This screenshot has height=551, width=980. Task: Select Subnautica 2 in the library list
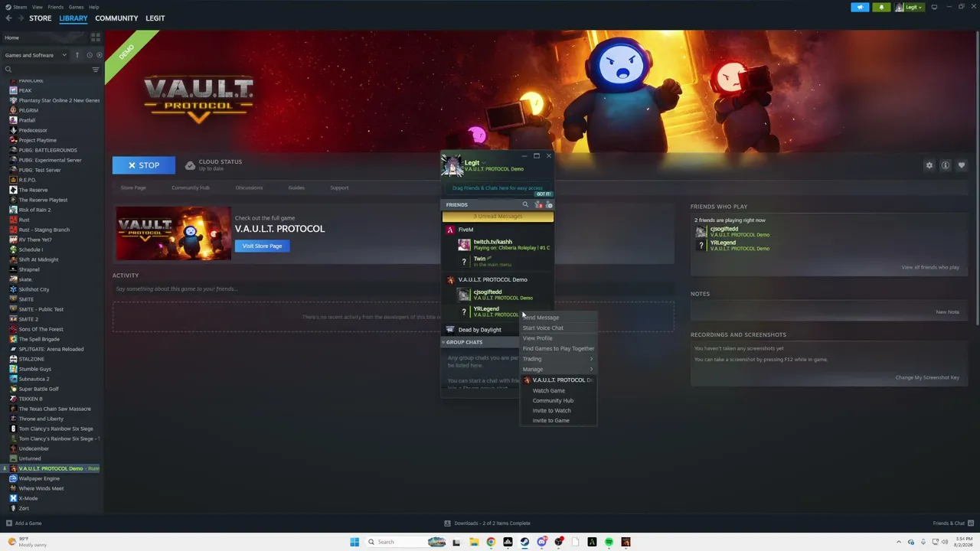pos(34,379)
